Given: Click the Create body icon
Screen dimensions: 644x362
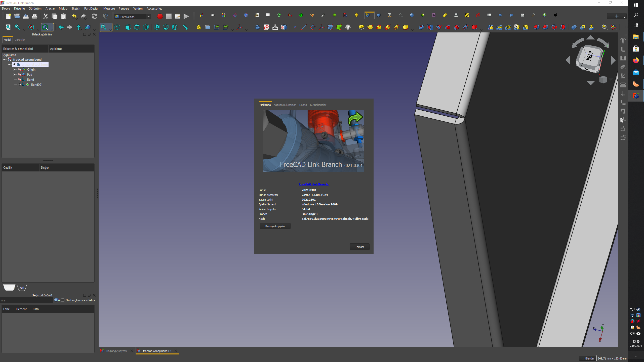Looking at the screenshot, I should point(257,27).
